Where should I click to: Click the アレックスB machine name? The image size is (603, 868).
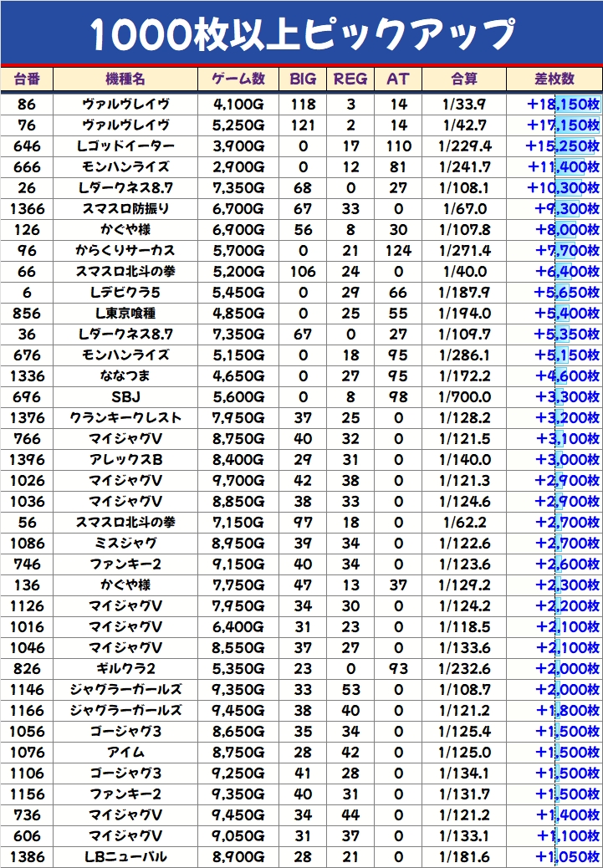coord(125,459)
